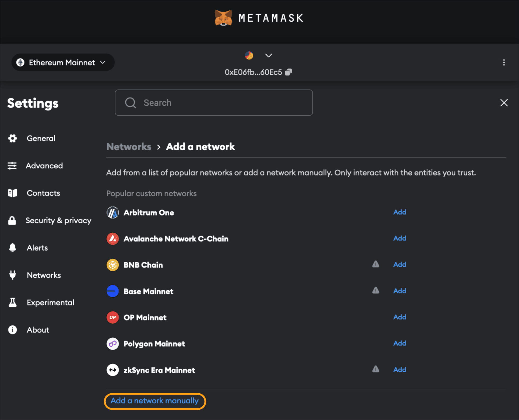The image size is (519, 420).
Task: Add the Base Mainnet network
Action: 400,291
